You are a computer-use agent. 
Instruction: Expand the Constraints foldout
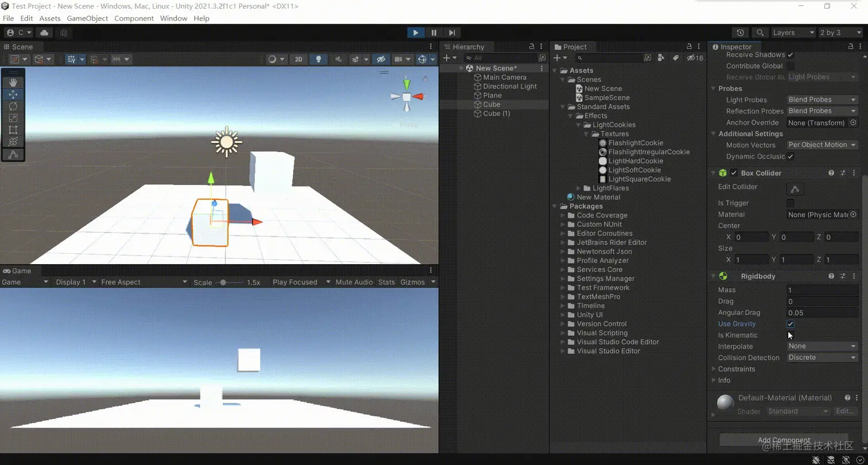click(714, 369)
